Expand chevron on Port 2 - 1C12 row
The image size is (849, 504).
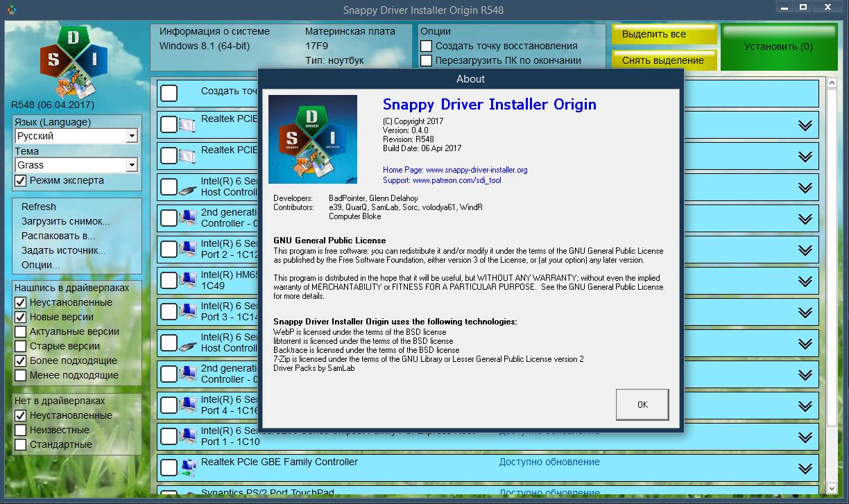click(805, 250)
